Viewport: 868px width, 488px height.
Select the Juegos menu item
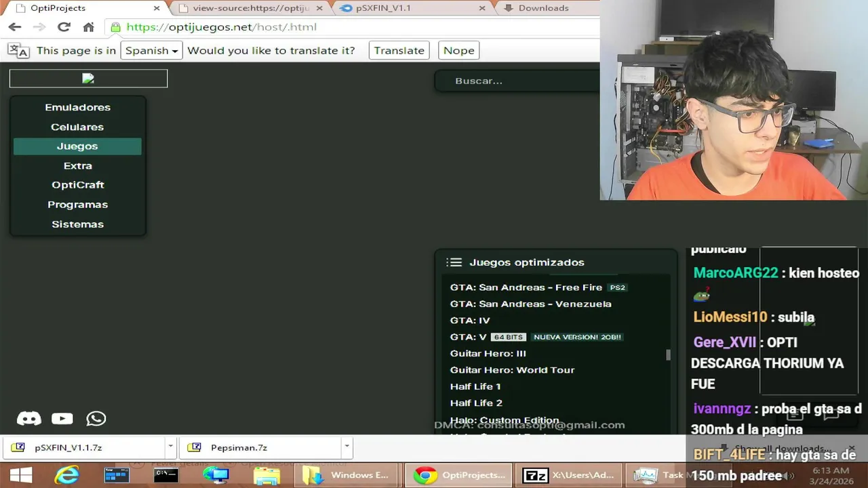77,146
